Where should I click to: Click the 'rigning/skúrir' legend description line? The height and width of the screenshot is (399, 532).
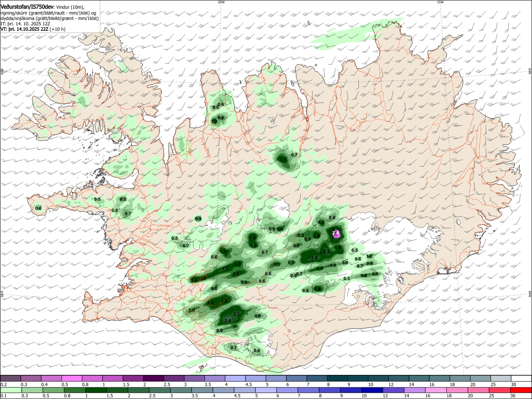click(x=48, y=12)
